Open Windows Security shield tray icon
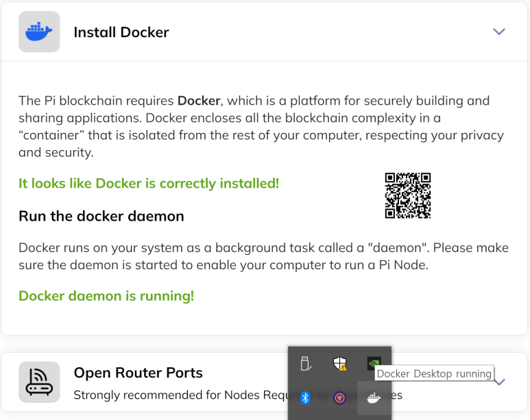 (x=339, y=364)
